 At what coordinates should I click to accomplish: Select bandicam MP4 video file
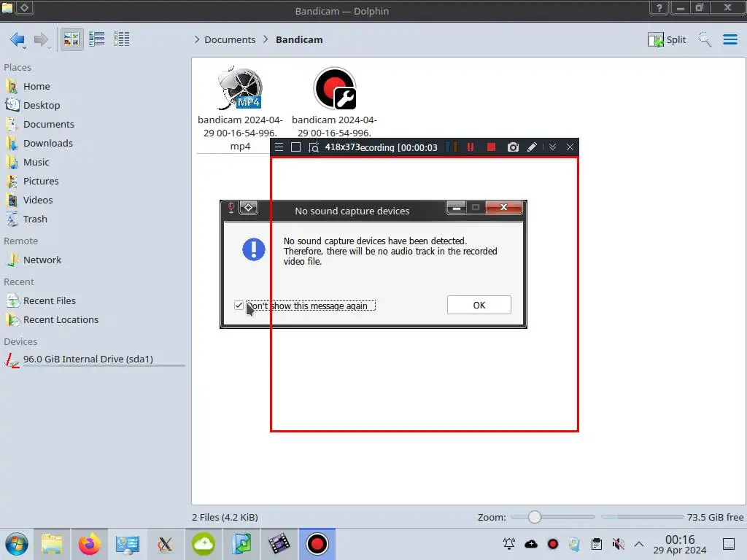coord(239,109)
